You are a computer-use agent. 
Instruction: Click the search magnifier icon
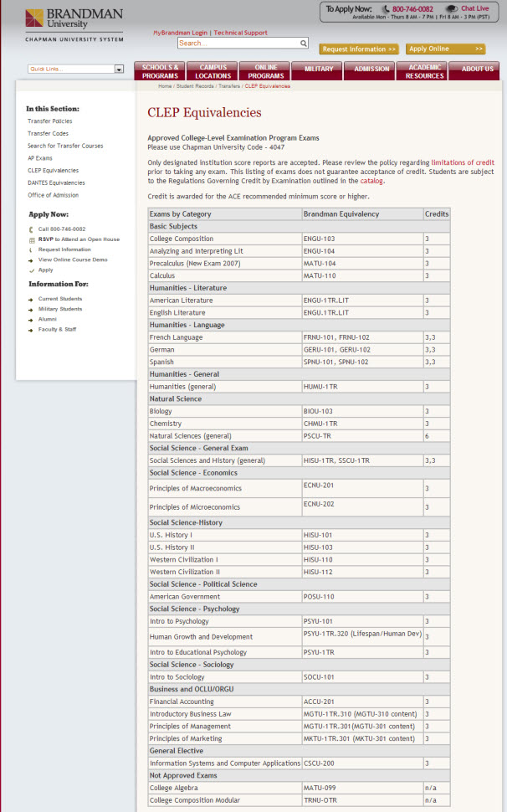coord(304,44)
